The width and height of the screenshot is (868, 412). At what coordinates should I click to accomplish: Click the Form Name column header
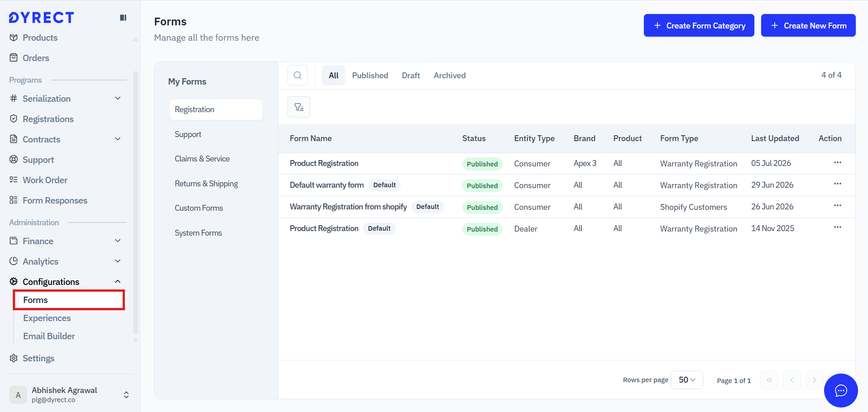[x=311, y=138]
